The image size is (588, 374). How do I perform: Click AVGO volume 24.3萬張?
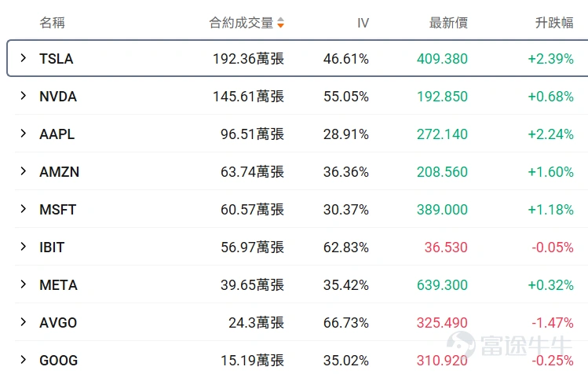pyautogui.click(x=257, y=323)
